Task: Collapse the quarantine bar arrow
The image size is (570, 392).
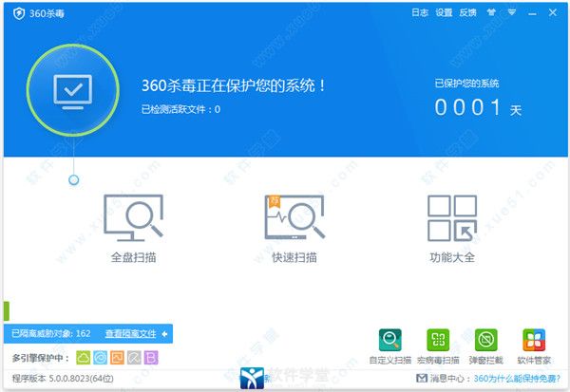Action: pyautogui.click(x=164, y=333)
